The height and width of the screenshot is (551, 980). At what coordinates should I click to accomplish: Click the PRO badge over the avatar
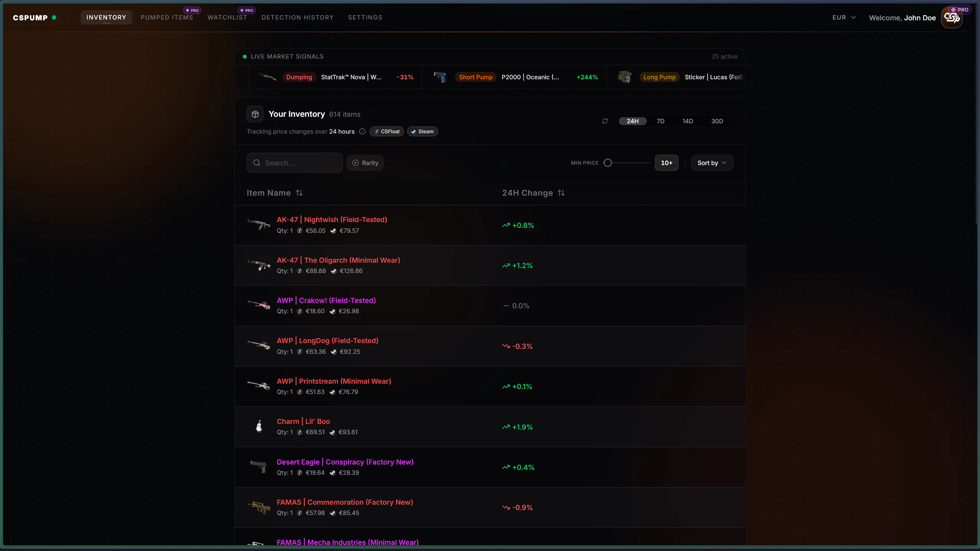[x=960, y=10]
